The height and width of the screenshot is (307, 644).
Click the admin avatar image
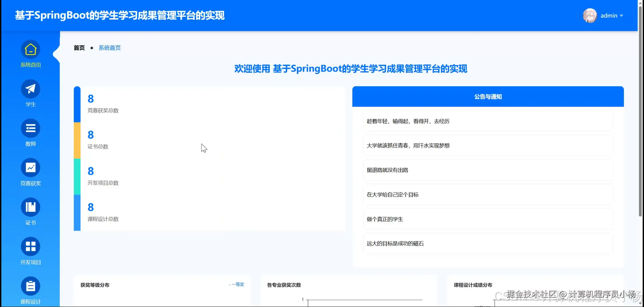[590, 15]
